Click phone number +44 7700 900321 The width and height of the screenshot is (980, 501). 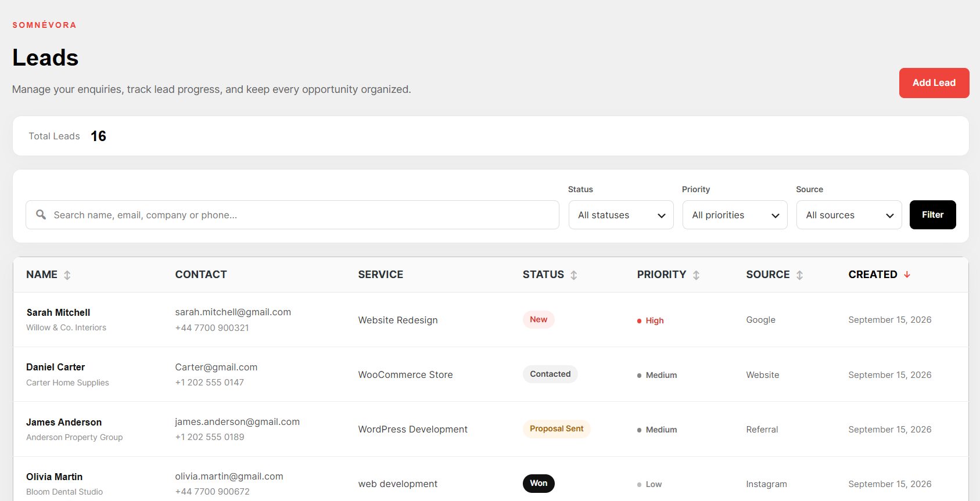click(x=212, y=327)
